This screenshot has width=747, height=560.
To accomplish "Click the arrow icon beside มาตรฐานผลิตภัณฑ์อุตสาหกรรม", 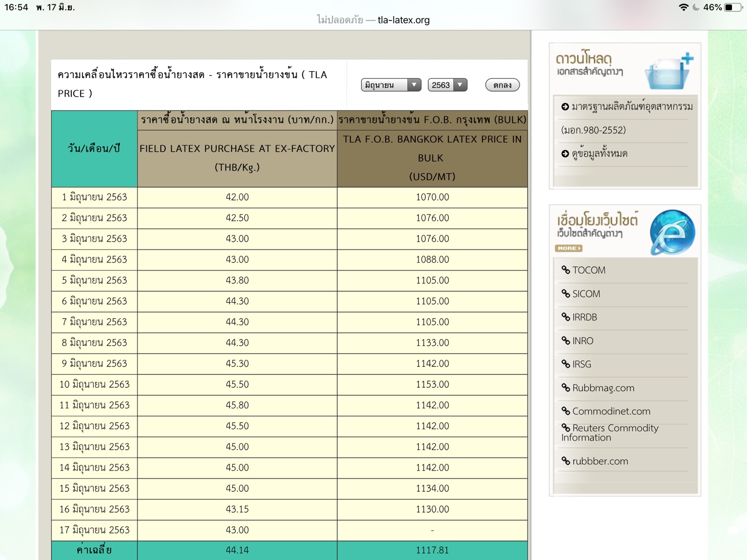I will point(565,107).
